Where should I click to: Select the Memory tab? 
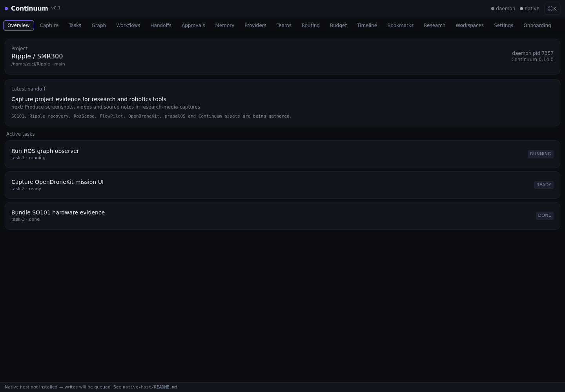225,25
